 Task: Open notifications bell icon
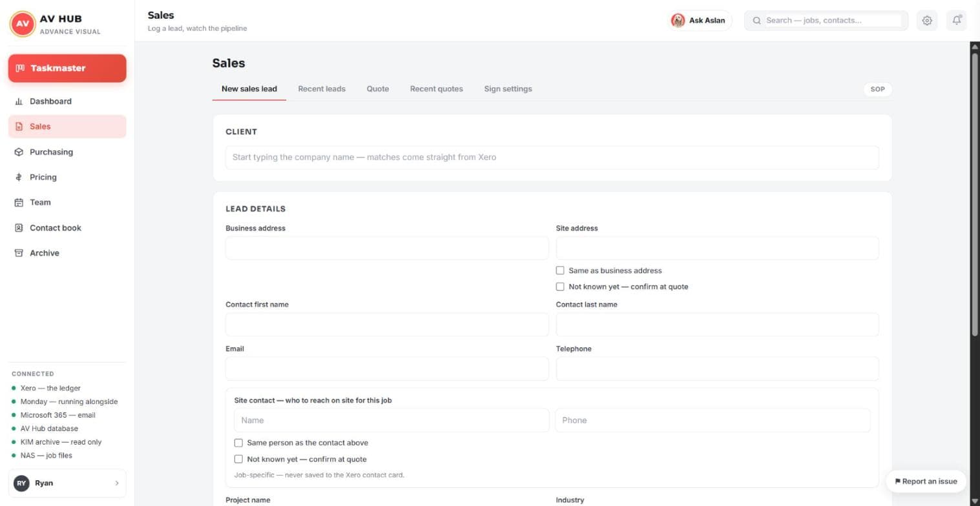pos(957,21)
